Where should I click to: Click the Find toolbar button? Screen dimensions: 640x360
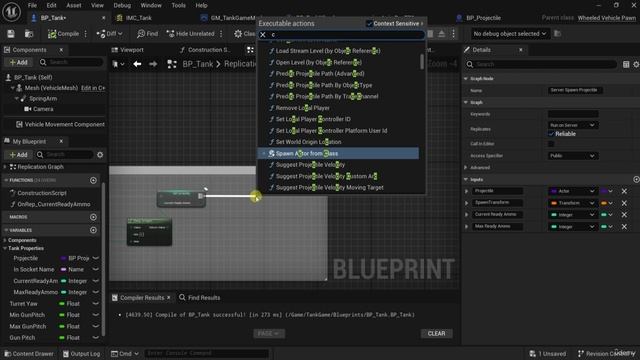pyautogui.click(x=148, y=34)
